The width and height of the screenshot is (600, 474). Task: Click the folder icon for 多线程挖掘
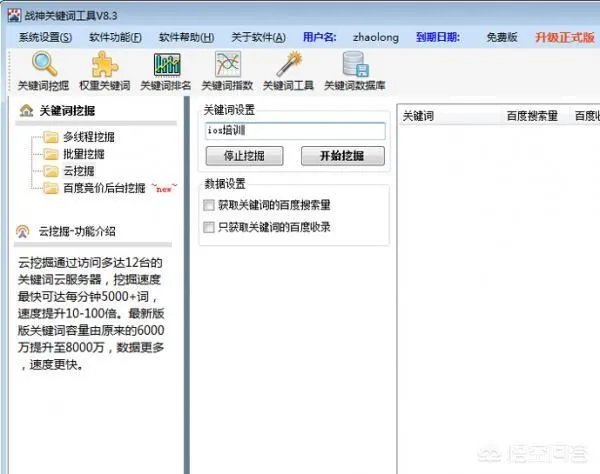[51, 137]
